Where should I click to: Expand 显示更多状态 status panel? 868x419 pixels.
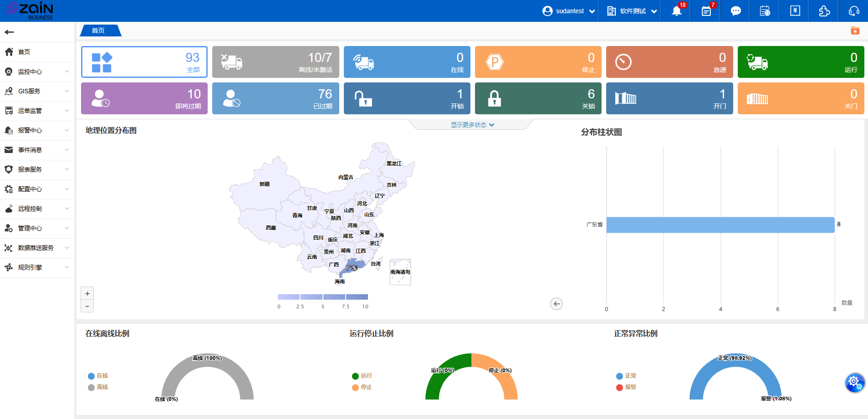(472, 125)
